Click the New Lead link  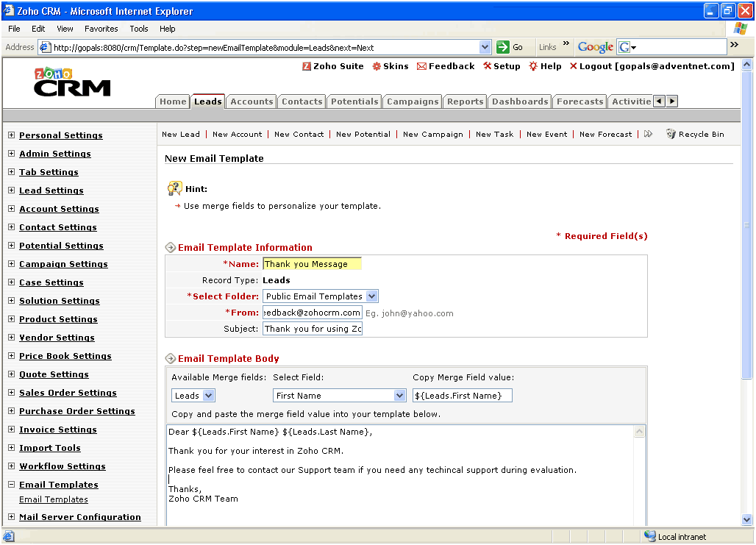tap(181, 134)
